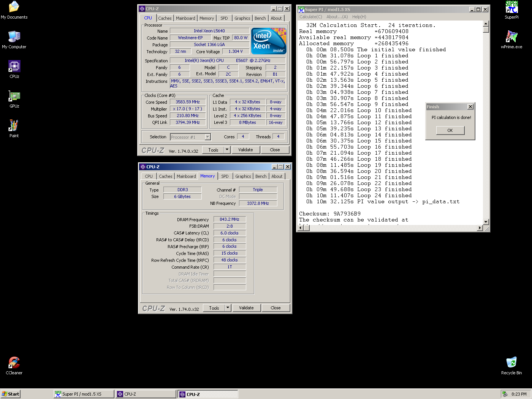Select Caches tab in bottom CPU-Z window
532x399 pixels.
(166, 176)
